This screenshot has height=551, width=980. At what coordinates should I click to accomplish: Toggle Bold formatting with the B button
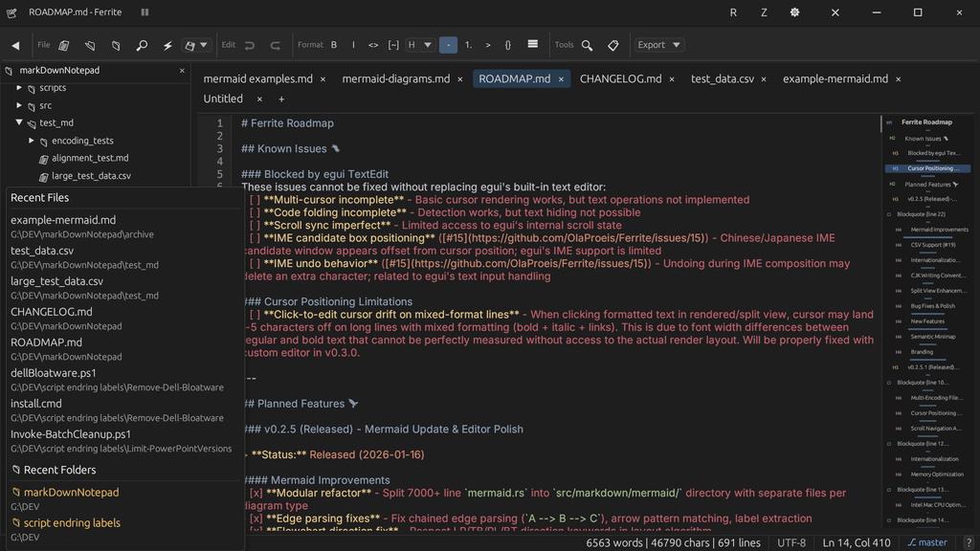pyautogui.click(x=334, y=45)
